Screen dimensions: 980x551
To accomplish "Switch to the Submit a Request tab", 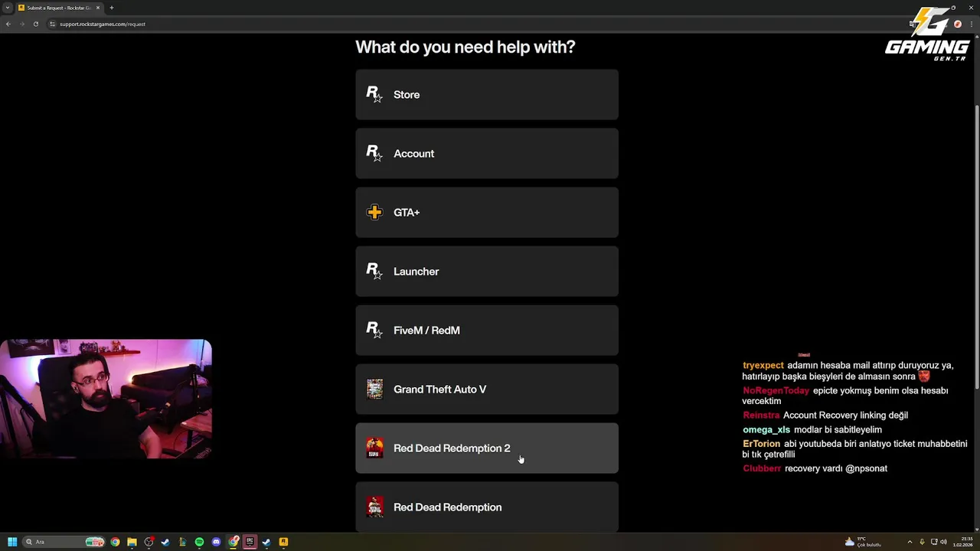I will coord(59,8).
